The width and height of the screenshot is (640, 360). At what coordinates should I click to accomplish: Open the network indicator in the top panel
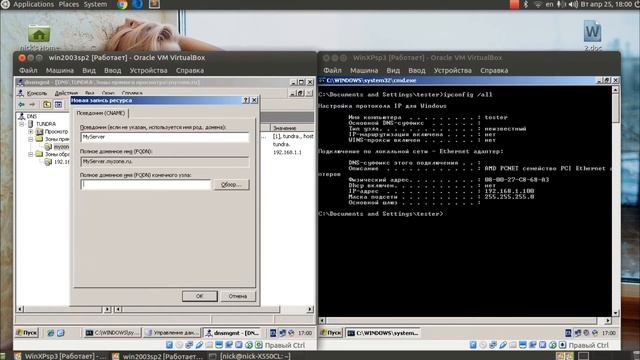coord(538,4)
